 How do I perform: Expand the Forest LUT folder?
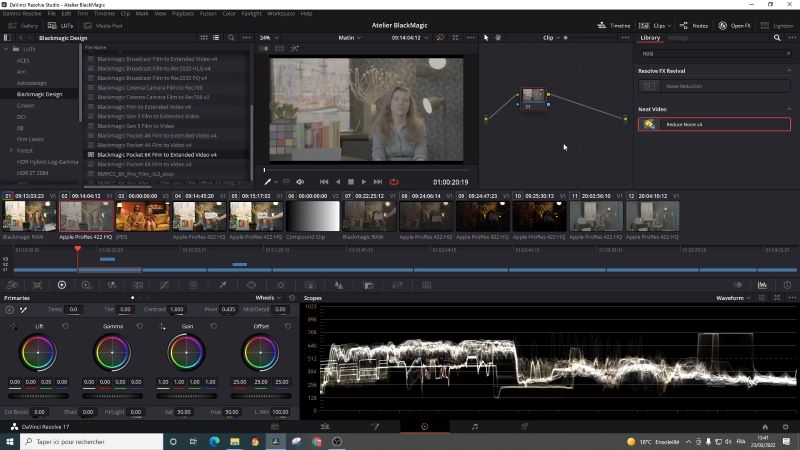[11, 150]
